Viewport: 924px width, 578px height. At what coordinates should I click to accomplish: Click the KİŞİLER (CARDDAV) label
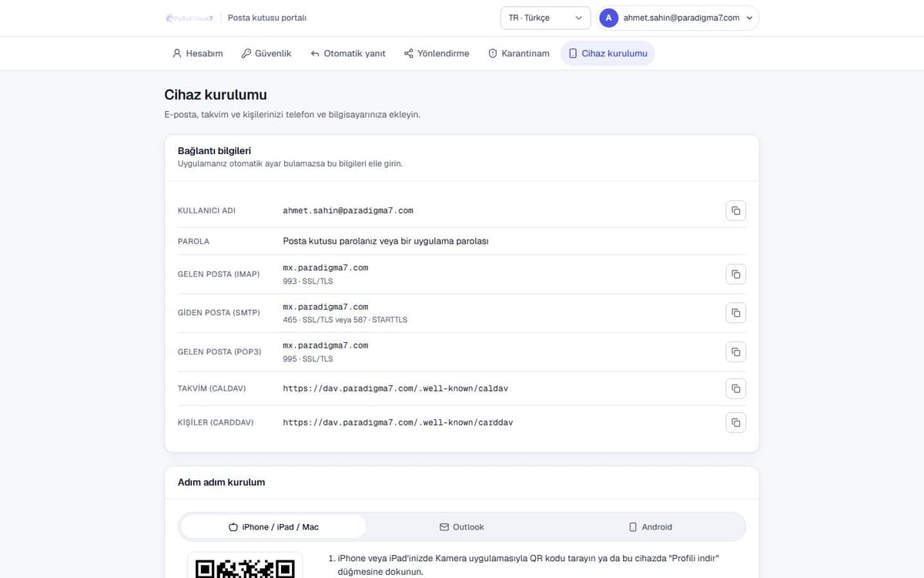[x=216, y=422]
